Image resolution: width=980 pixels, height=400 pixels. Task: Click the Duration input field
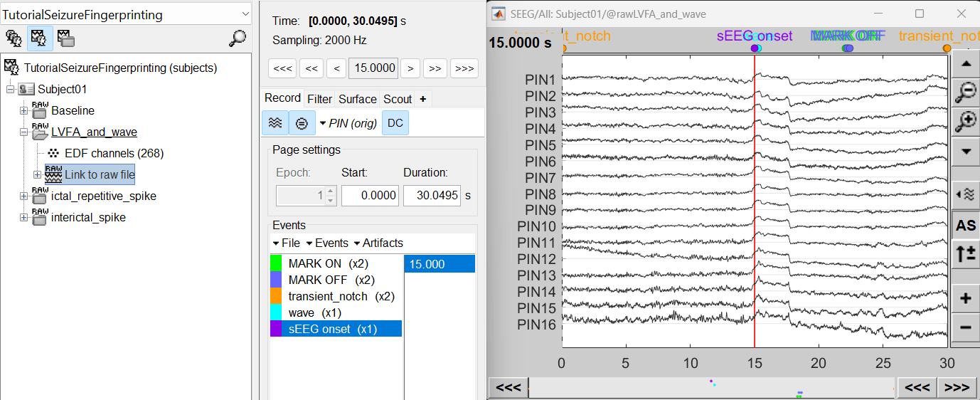coord(431,196)
